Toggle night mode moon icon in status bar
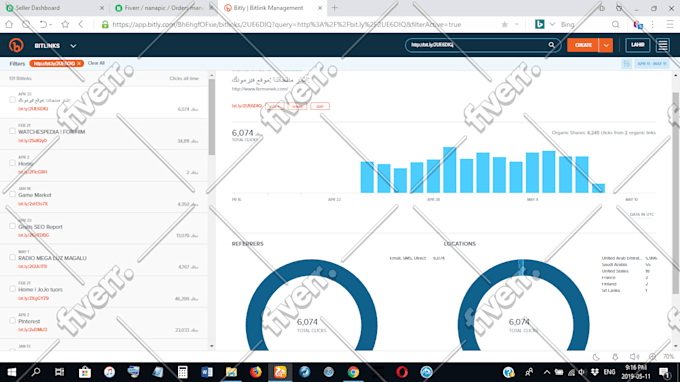 (x=596, y=357)
